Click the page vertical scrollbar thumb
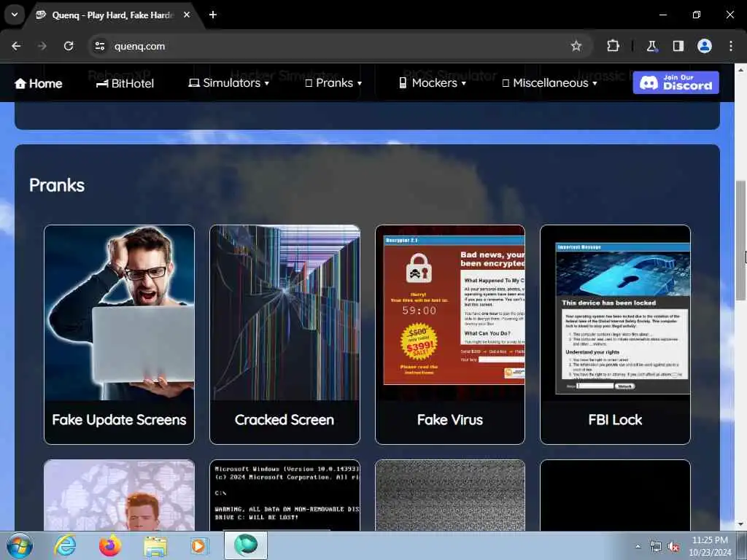Image resolution: width=747 pixels, height=560 pixels. [740, 241]
